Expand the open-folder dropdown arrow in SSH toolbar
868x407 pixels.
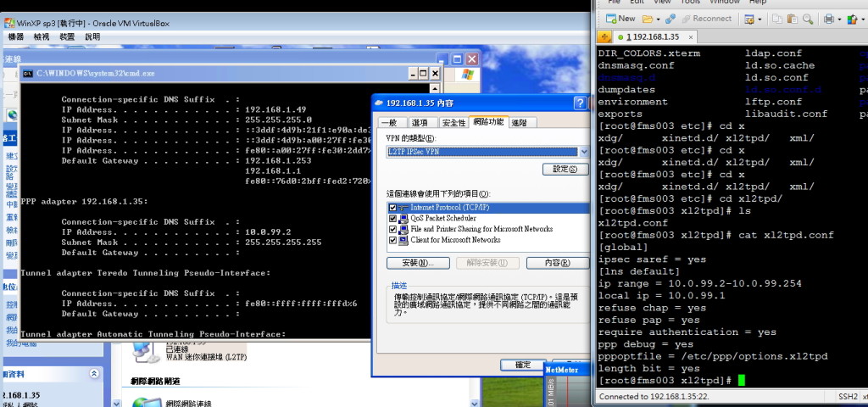658,20
